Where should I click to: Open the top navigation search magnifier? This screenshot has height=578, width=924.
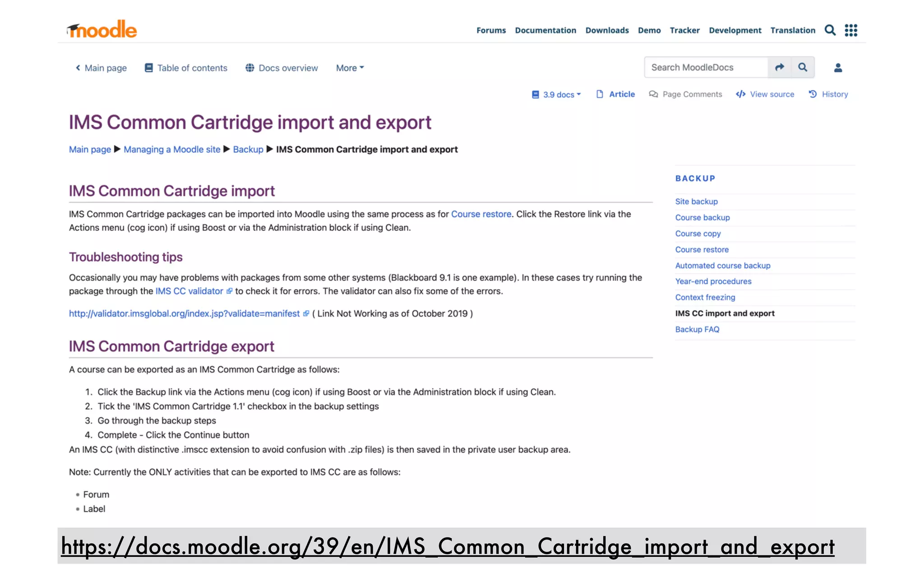(x=830, y=30)
